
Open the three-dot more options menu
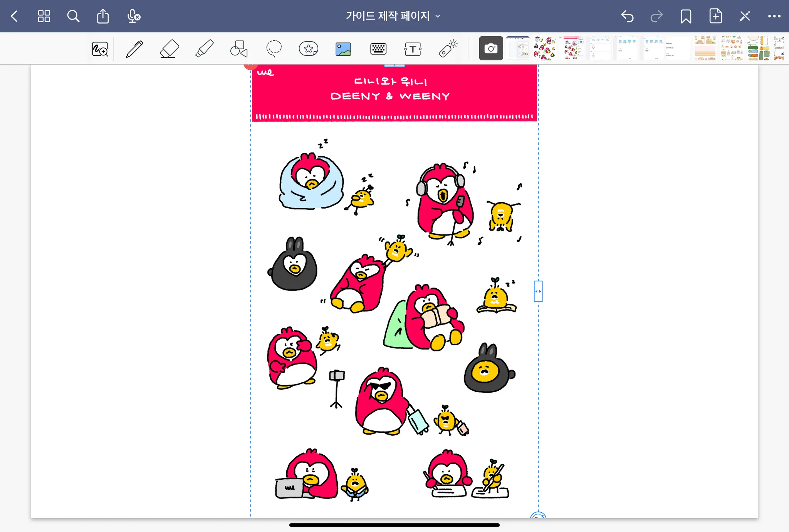[774, 16]
